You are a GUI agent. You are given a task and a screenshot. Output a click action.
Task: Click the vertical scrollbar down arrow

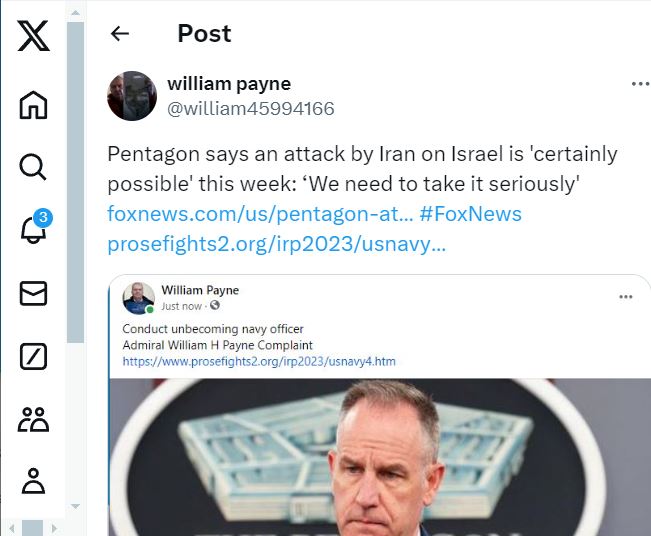76,506
